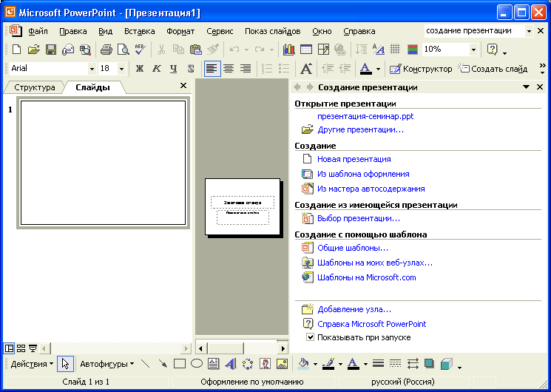Open Print Preview with the magnifier page icon
This screenshot has height=392, width=551.
123,50
